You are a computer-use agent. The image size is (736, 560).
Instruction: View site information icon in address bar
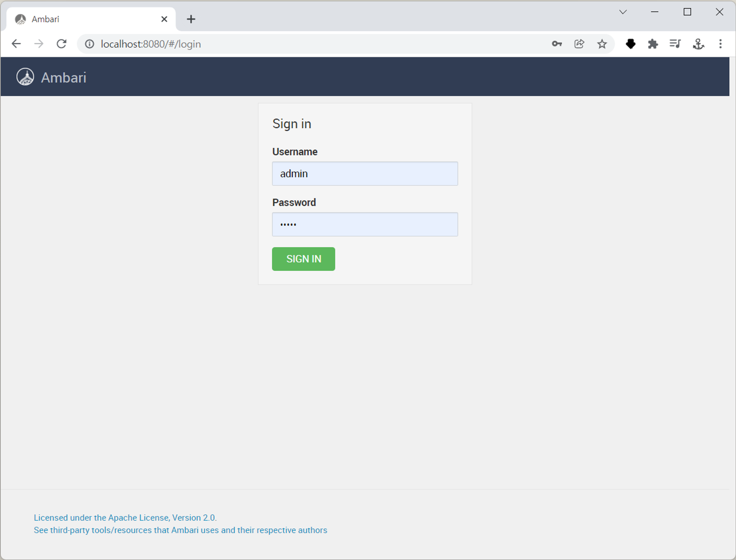click(x=89, y=44)
